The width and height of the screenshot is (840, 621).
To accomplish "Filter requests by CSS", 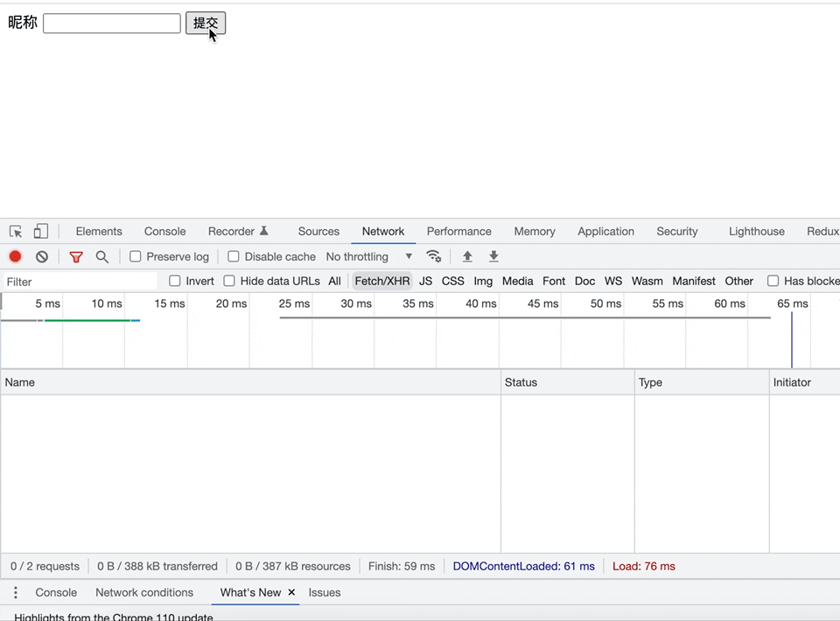I will tap(452, 281).
